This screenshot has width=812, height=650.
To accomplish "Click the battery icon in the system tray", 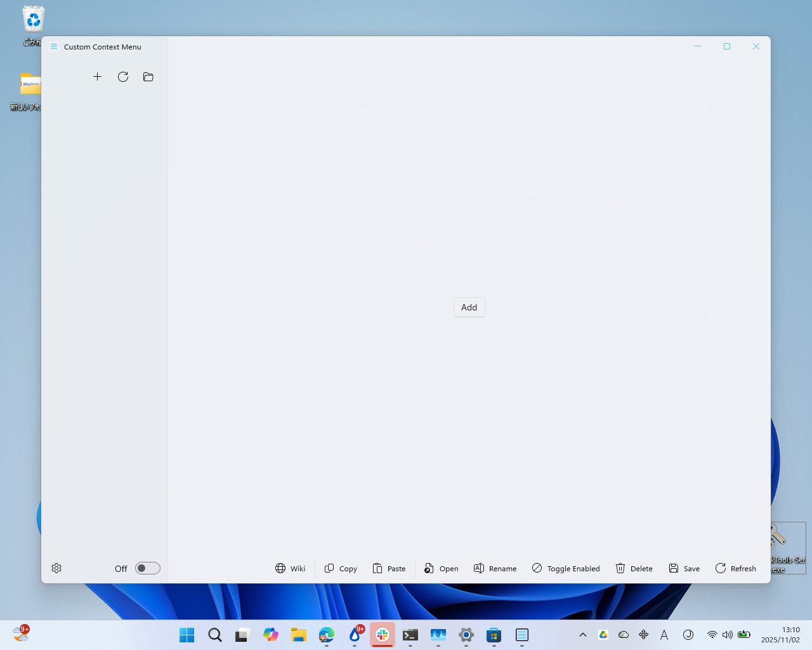I will click(743, 634).
